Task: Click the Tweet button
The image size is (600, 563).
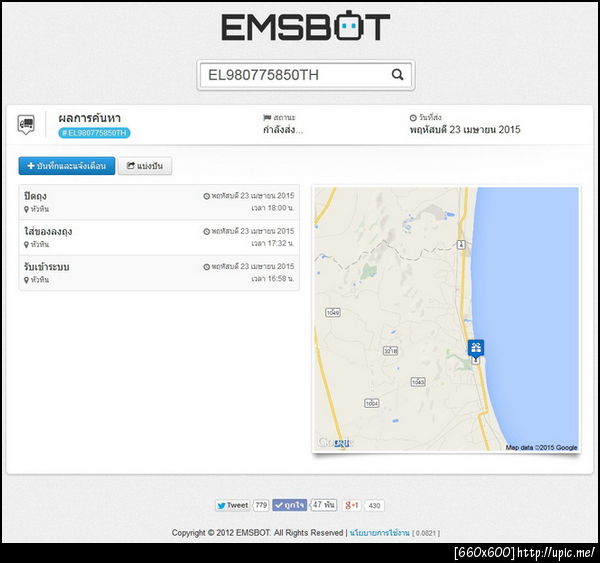Action: click(x=232, y=505)
